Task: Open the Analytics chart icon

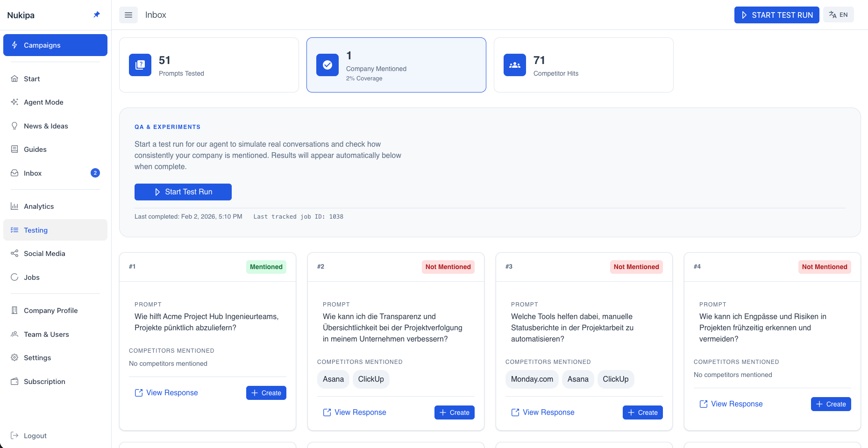Action: pyautogui.click(x=14, y=206)
